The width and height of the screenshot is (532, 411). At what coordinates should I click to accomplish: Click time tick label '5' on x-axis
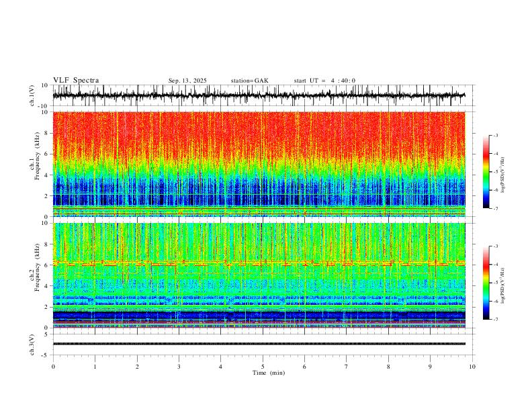pyautogui.click(x=263, y=367)
